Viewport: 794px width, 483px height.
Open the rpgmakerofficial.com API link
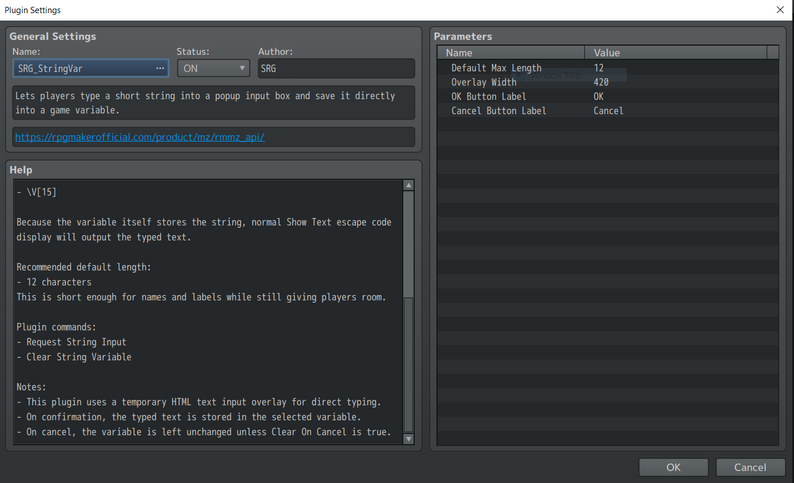140,137
